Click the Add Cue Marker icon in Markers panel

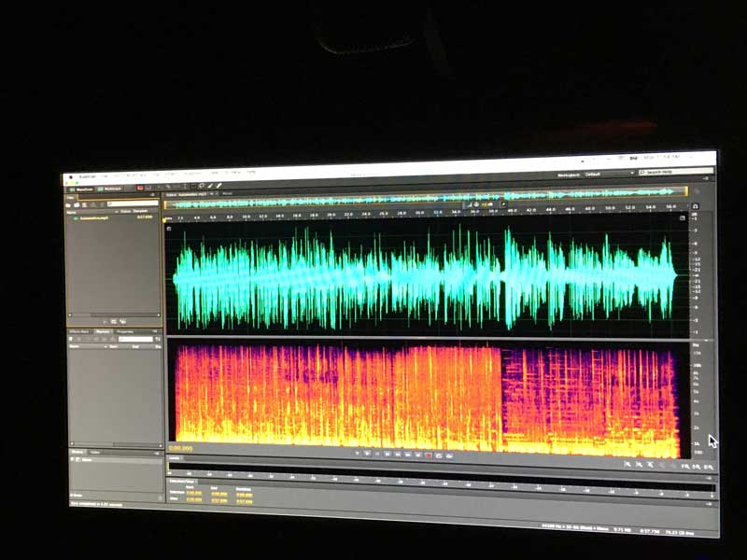(x=71, y=339)
